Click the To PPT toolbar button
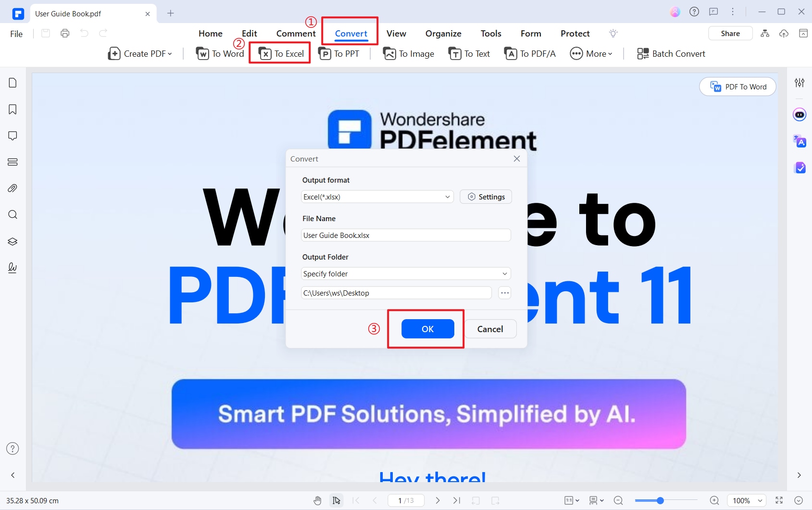 pos(339,53)
